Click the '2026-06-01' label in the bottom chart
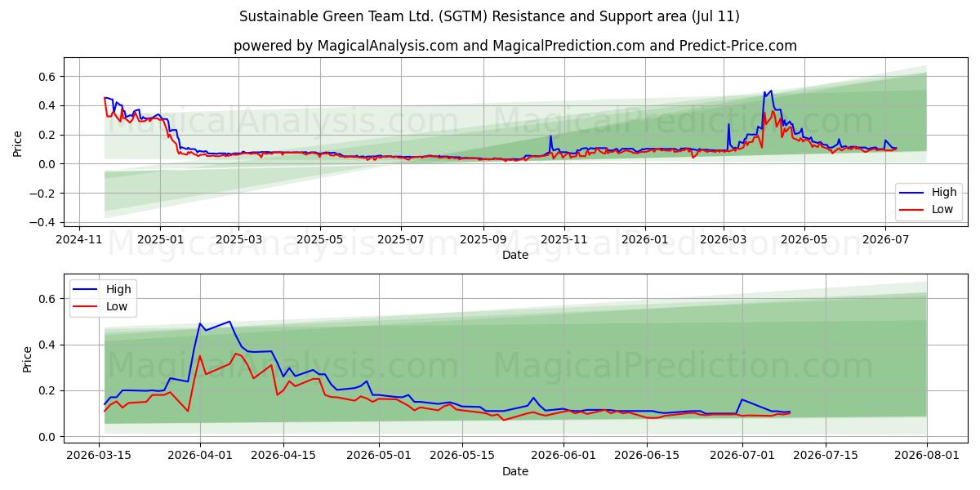This screenshot has width=980, height=490. pyautogui.click(x=563, y=456)
